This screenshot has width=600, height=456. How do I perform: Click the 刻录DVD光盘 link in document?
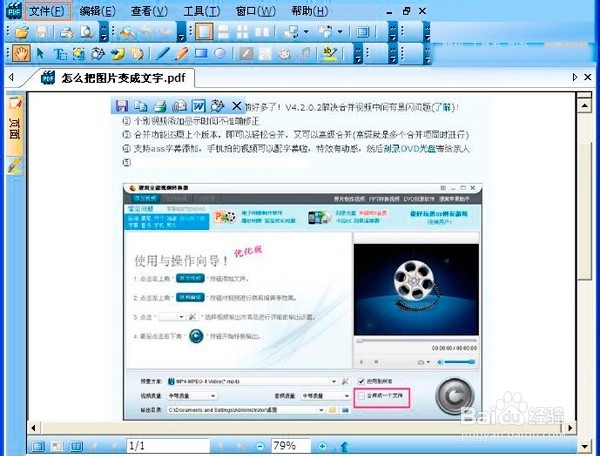click(x=409, y=148)
